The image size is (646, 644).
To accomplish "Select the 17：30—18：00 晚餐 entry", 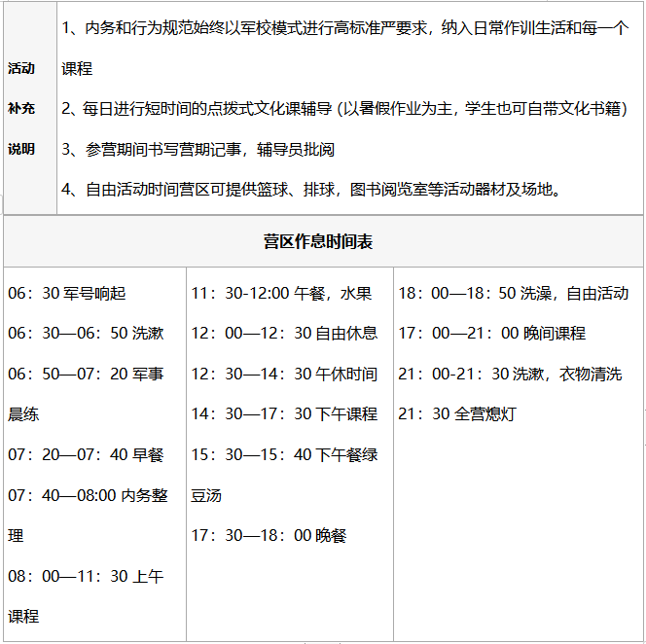I will click(269, 536).
